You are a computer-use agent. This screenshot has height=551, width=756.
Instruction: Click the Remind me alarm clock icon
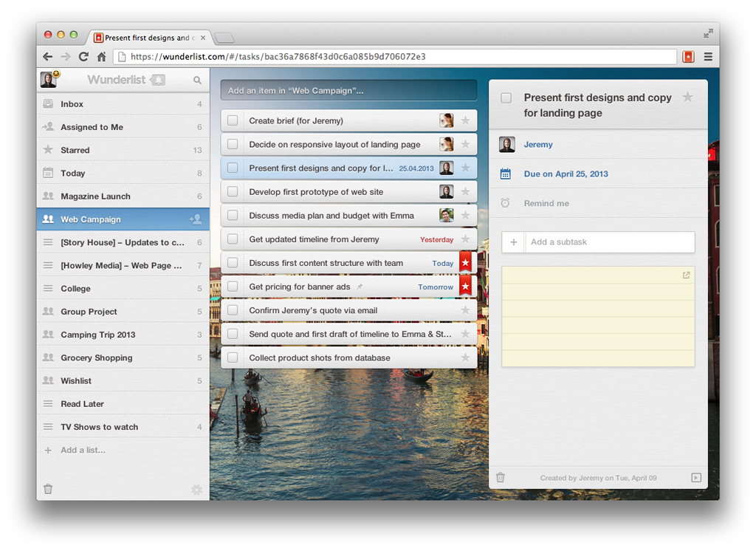(x=506, y=203)
